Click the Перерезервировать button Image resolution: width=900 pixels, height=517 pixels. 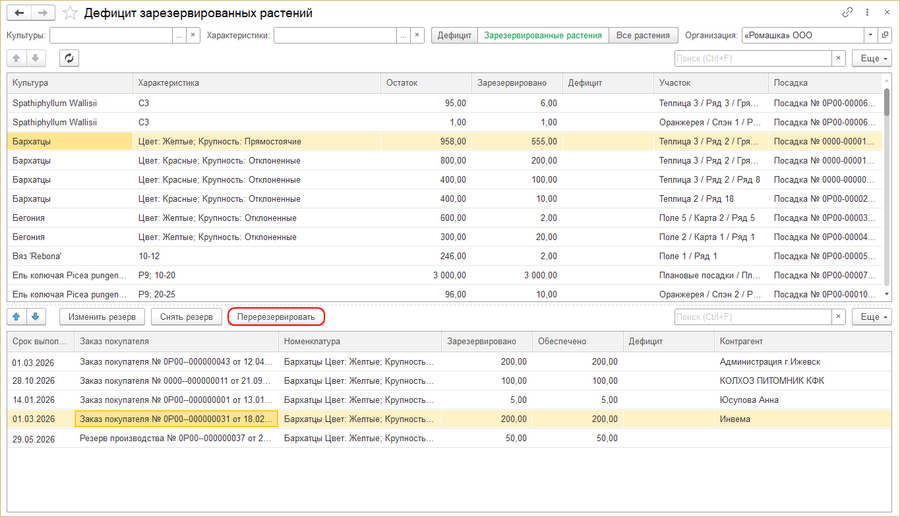[276, 317]
